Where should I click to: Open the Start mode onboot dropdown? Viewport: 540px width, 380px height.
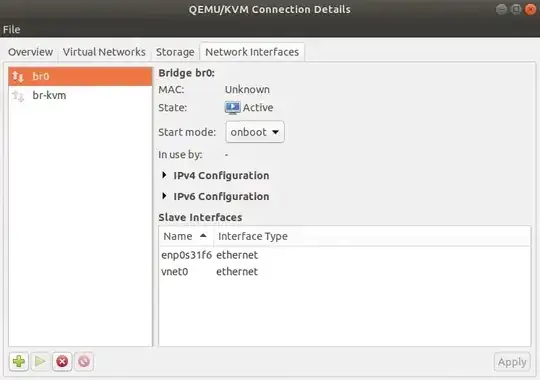[x=255, y=132]
